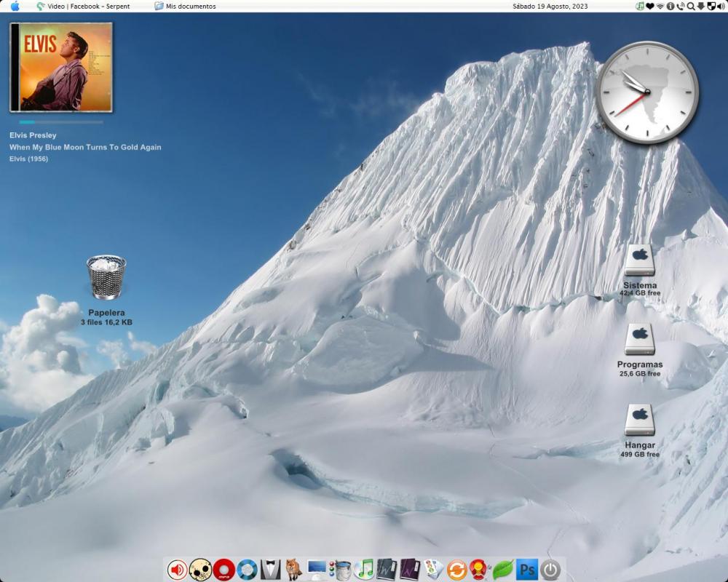Click the power button in the dock
Viewport: 728px width, 582px height.
point(550,570)
